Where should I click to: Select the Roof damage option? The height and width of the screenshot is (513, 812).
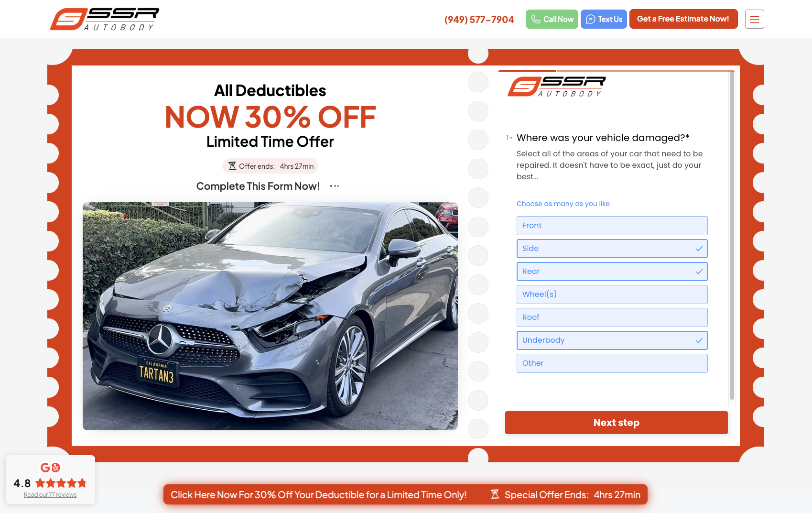(612, 317)
